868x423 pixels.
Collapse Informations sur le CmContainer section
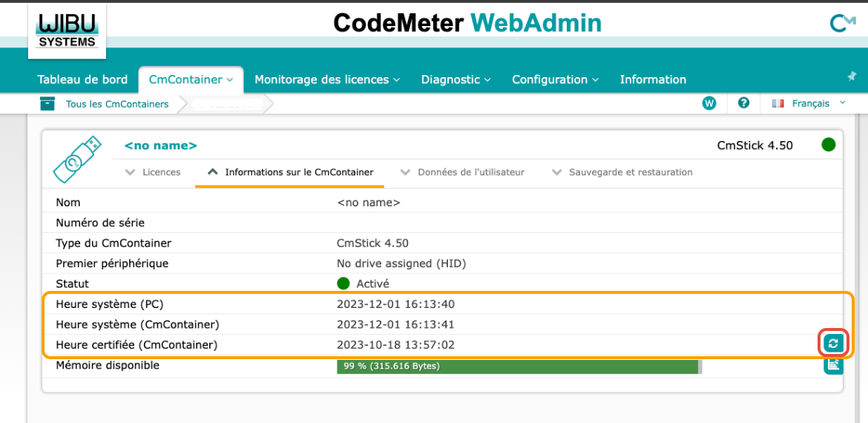tap(290, 172)
